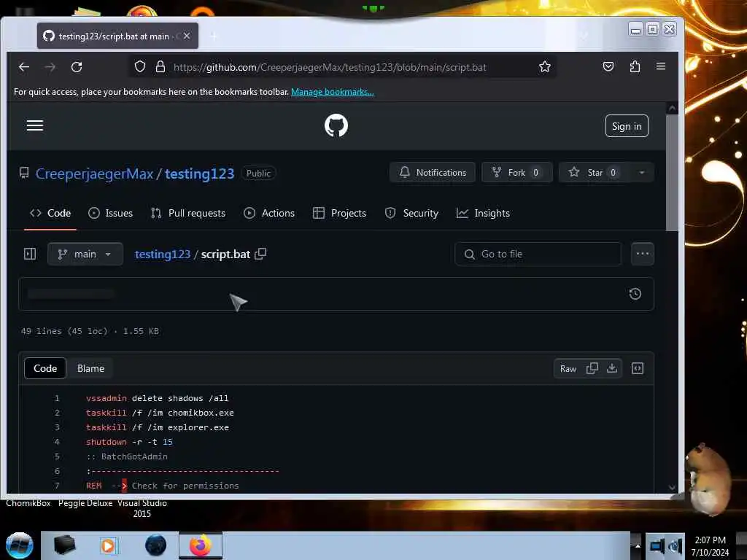
Task: Click the Sign in button
Action: click(627, 125)
